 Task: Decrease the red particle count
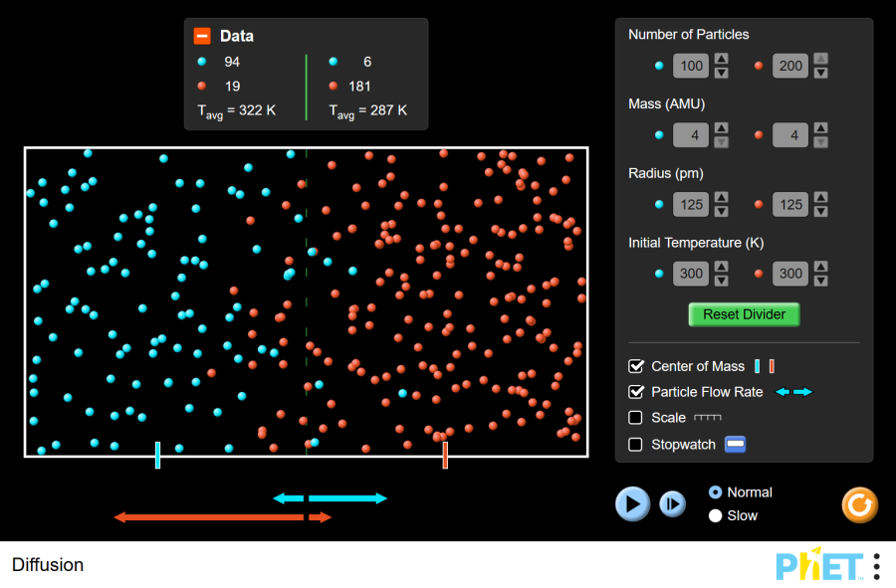pos(820,73)
